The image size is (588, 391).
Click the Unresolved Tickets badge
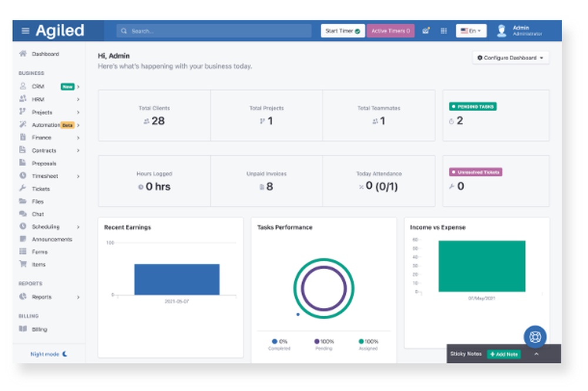pos(476,172)
